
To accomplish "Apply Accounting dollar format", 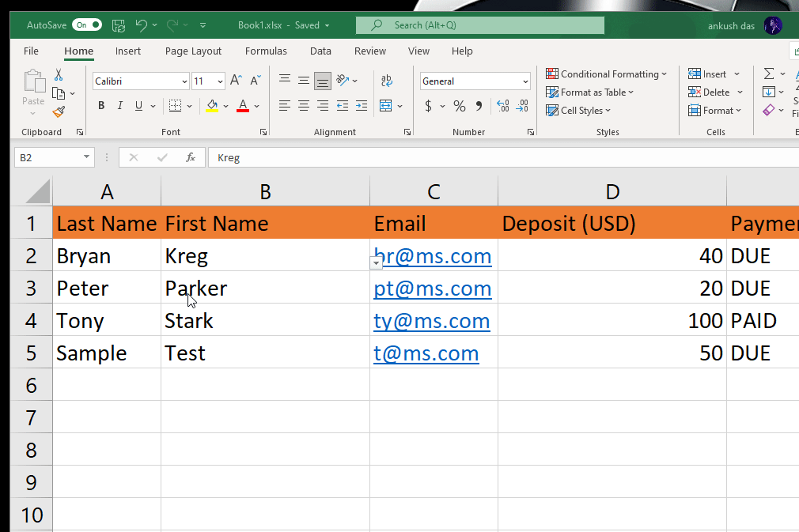I will tap(429, 106).
